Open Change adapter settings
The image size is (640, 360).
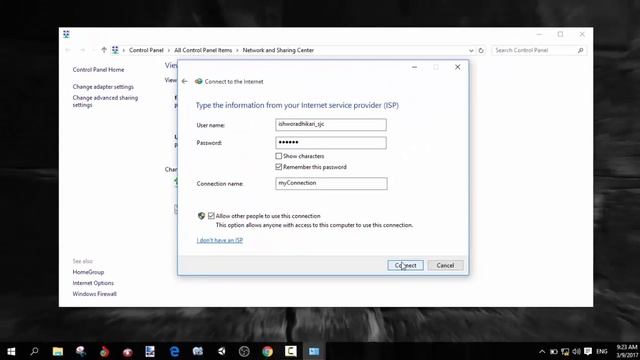(x=103, y=87)
